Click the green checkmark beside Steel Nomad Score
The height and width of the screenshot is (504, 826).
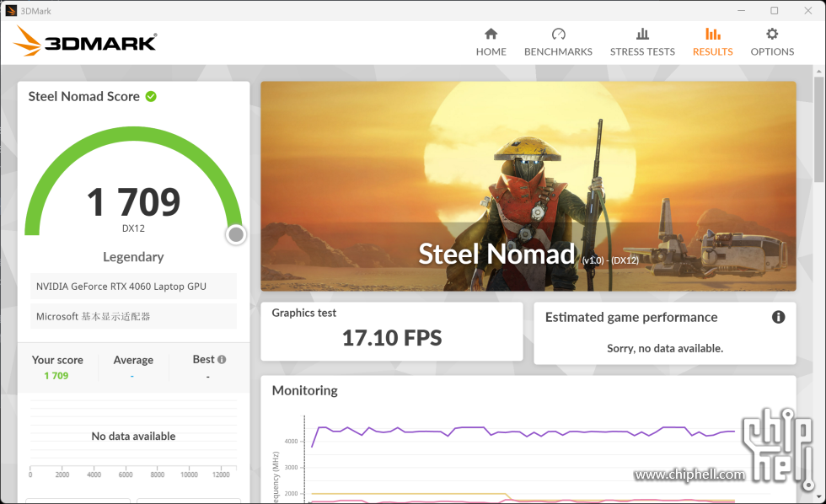[x=151, y=96]
